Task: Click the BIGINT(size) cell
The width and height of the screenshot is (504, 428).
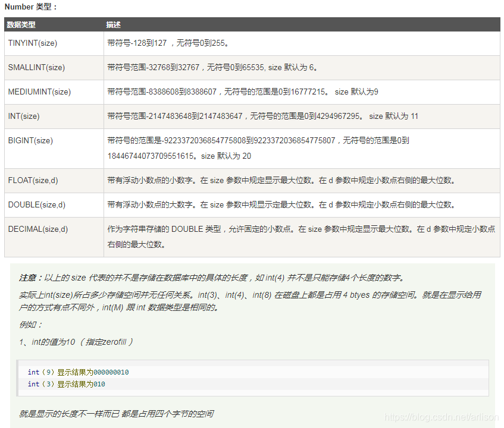Action: 54,149
